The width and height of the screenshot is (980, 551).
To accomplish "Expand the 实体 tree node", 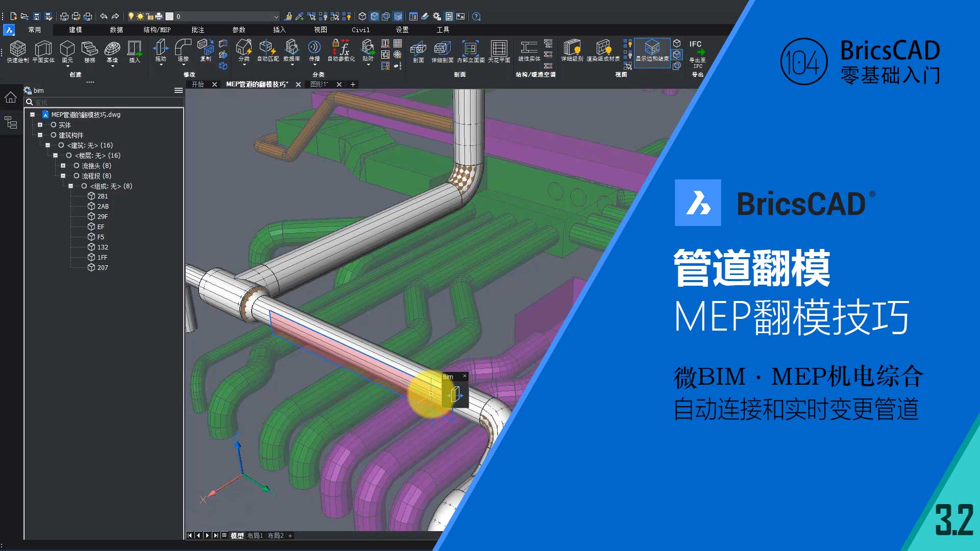I will (40, 125).
